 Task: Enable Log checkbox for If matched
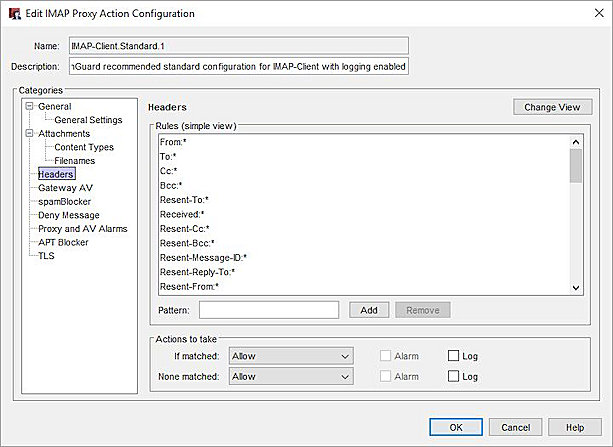tap(453, 356)
